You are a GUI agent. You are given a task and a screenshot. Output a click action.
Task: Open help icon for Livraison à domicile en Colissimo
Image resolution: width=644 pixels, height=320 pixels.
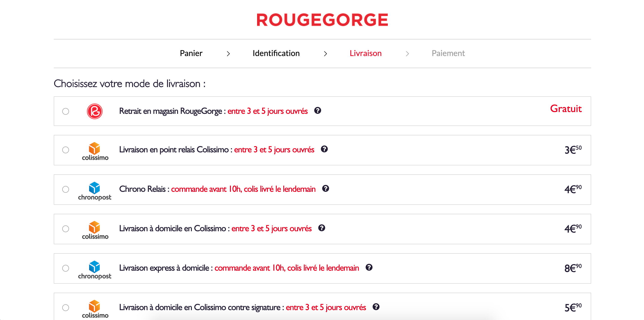(322, 228)
